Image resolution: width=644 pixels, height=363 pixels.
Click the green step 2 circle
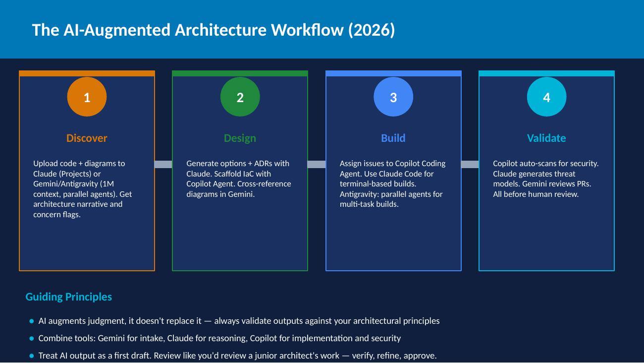240,97
